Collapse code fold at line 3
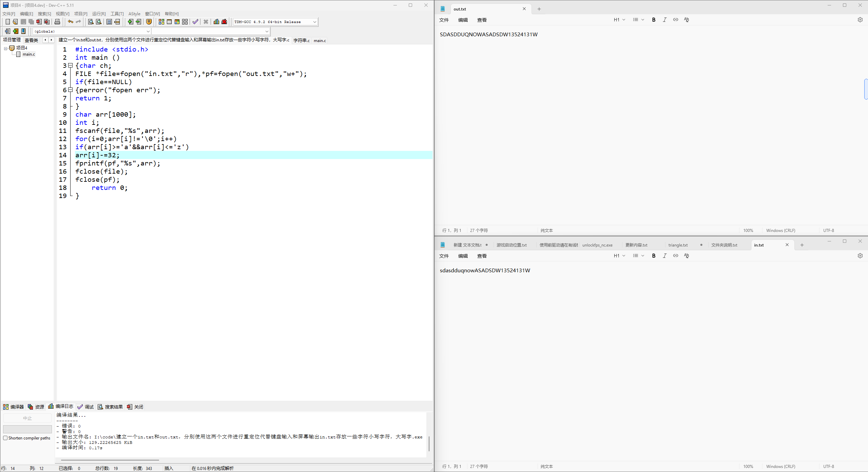 tap(71, 65)
